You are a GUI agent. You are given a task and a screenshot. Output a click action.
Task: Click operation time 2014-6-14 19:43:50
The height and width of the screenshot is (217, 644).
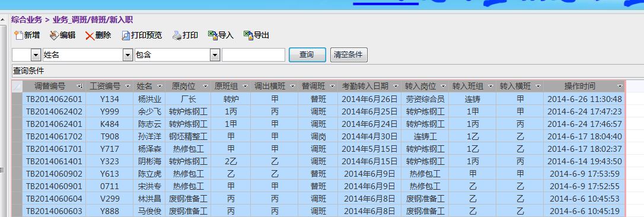585,161
